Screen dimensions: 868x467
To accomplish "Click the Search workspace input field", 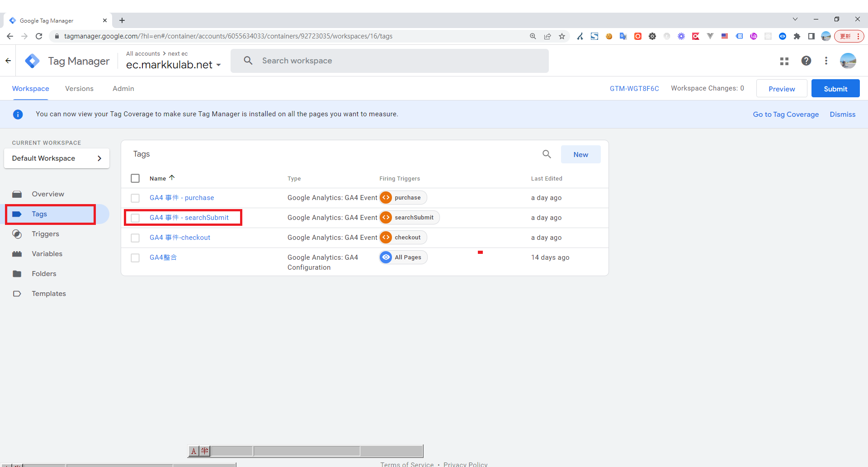I will (389, 61).
